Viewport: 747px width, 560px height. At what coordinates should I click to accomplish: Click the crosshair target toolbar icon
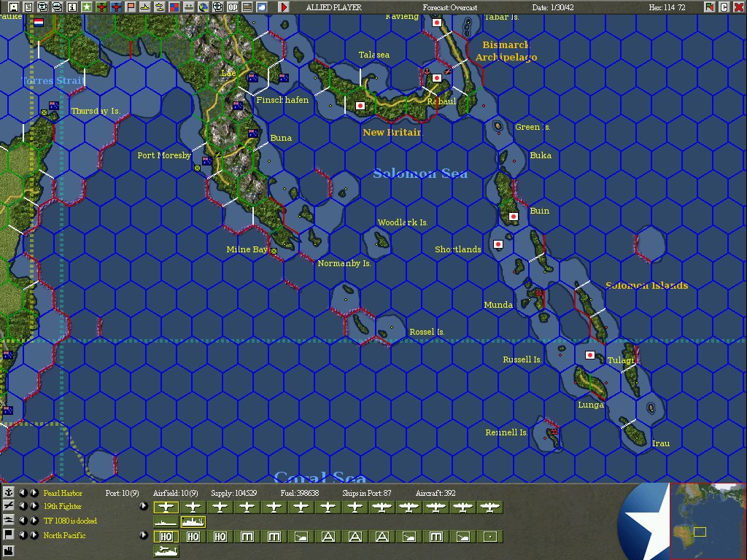[x=217, y=7]
